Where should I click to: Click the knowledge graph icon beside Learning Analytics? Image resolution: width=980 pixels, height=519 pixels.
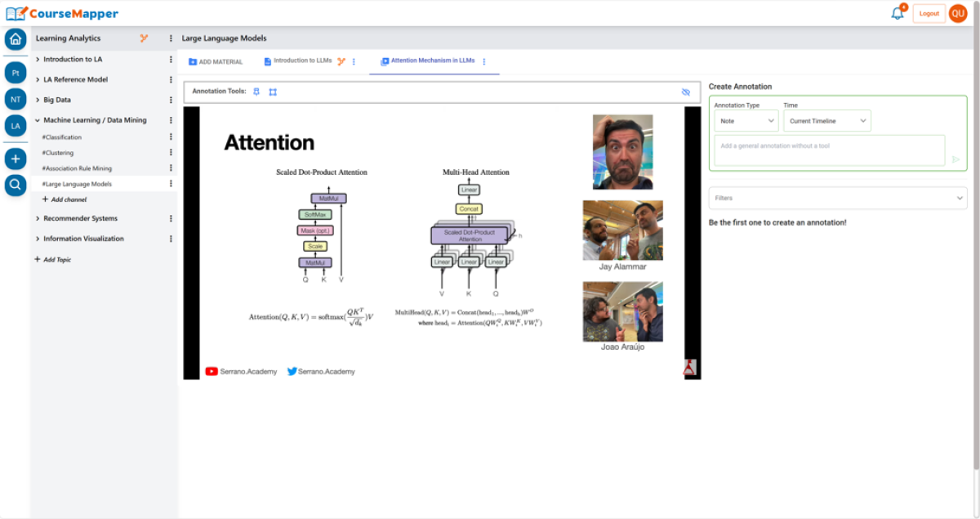(x=144, y=38)
